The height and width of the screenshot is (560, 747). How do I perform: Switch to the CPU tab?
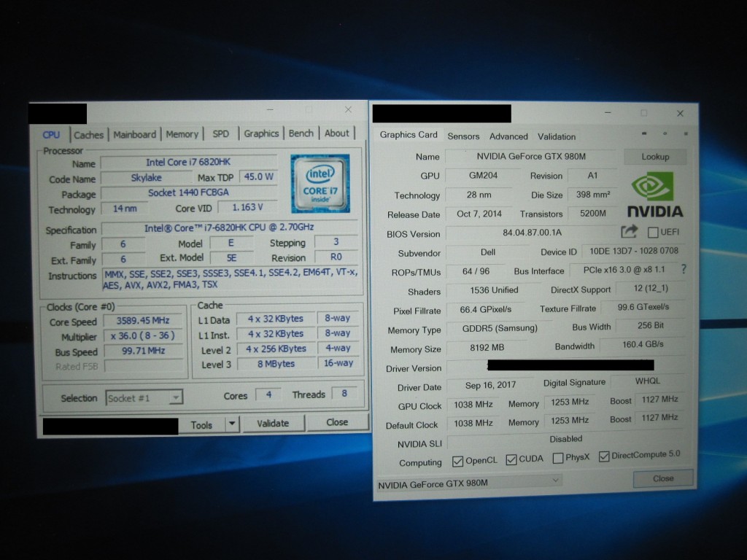pyautogui.click(x=51, y=135)
